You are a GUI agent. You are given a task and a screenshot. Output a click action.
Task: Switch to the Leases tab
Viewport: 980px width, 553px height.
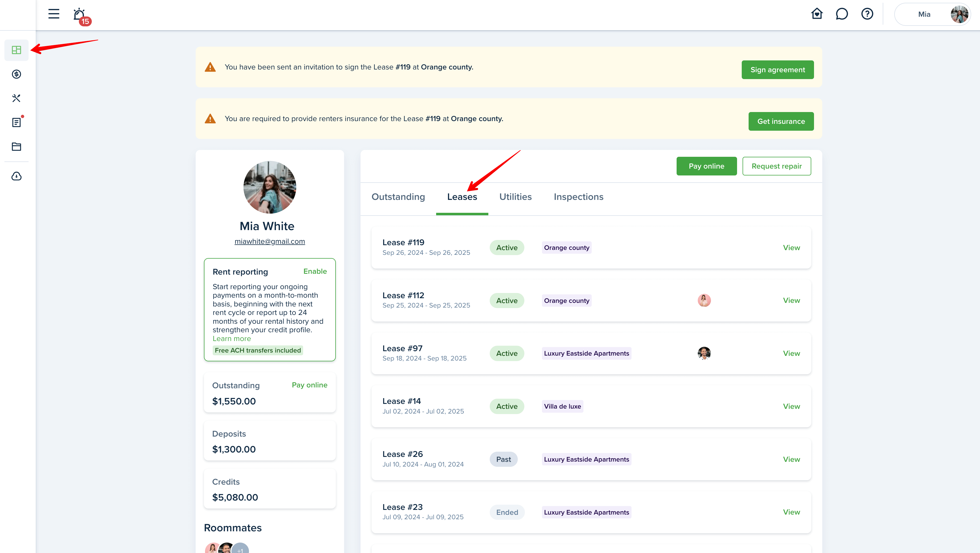pos(462,197)
